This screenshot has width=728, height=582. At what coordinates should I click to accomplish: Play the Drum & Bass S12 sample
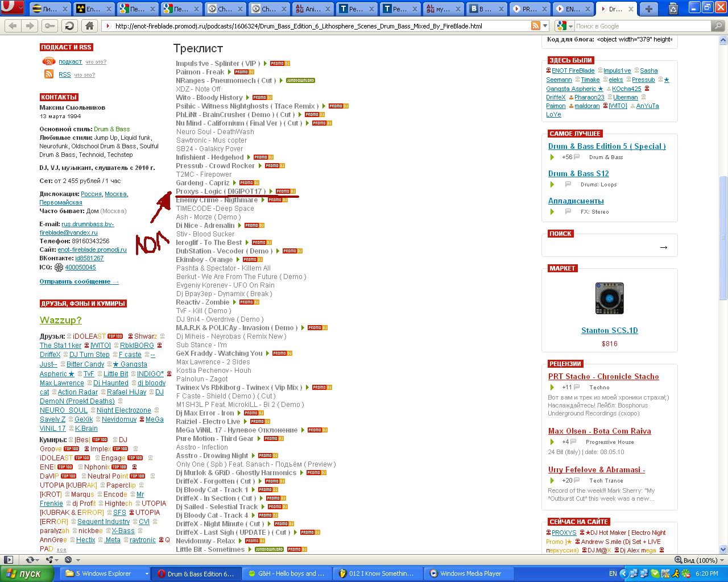pos(552,185)
